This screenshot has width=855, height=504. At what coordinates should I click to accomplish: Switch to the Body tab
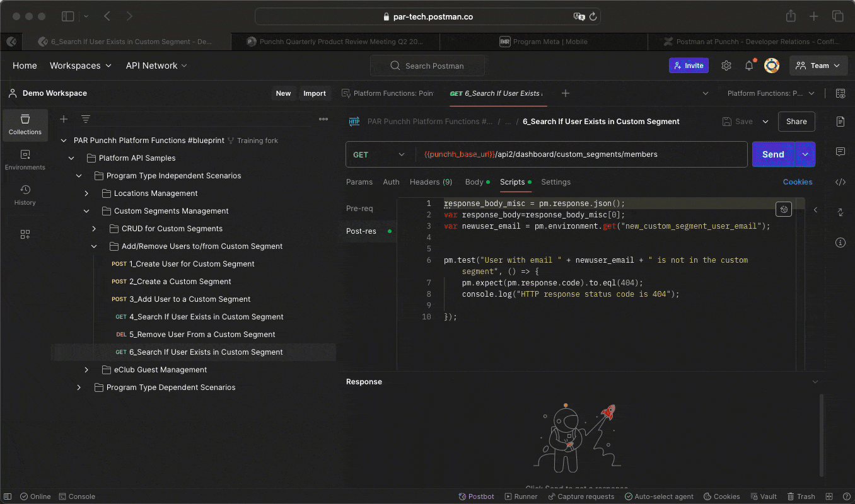coord(477,182)
